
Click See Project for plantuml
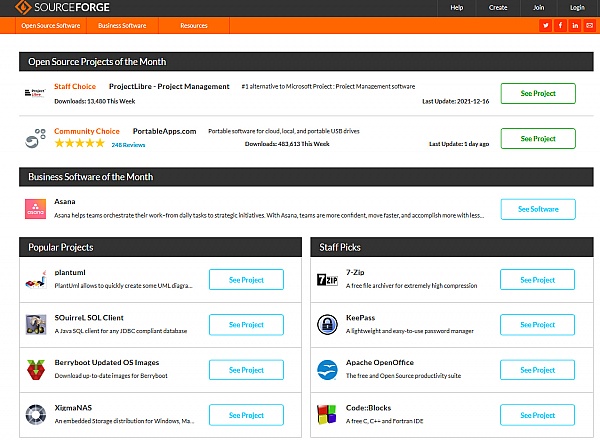246,280
